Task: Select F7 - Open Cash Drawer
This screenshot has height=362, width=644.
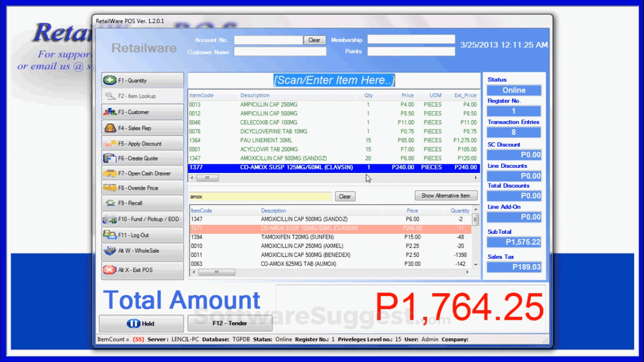Action: tap(142, 173)
